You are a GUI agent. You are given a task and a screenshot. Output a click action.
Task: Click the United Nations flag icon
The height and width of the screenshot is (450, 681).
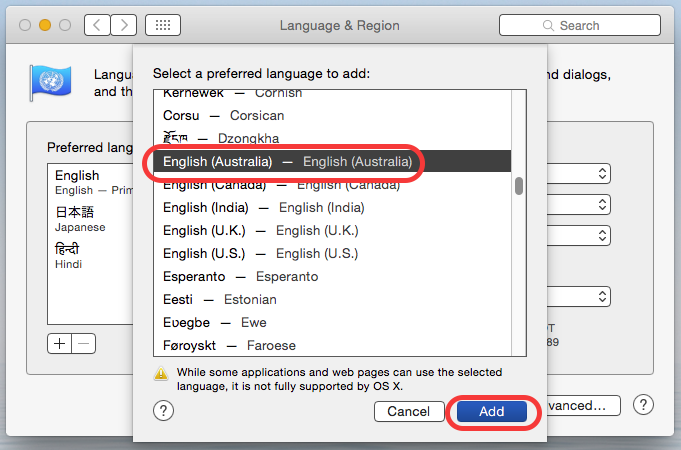point(47,81)
